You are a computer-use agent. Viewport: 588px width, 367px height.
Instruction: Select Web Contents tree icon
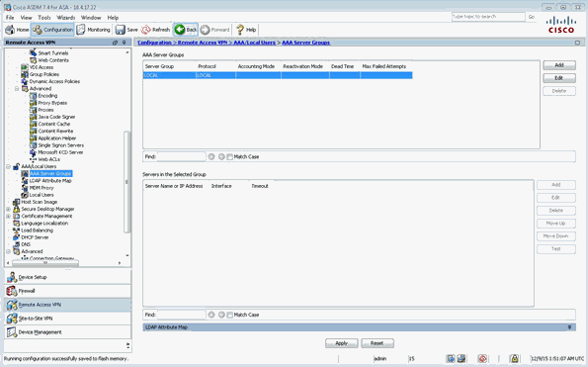[x=34, y=60]
